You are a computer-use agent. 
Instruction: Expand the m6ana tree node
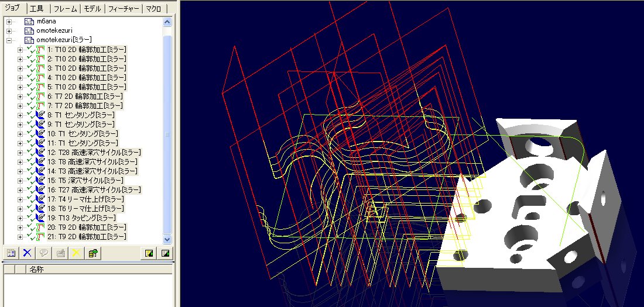pyautogui.click(x=9, y=21)
